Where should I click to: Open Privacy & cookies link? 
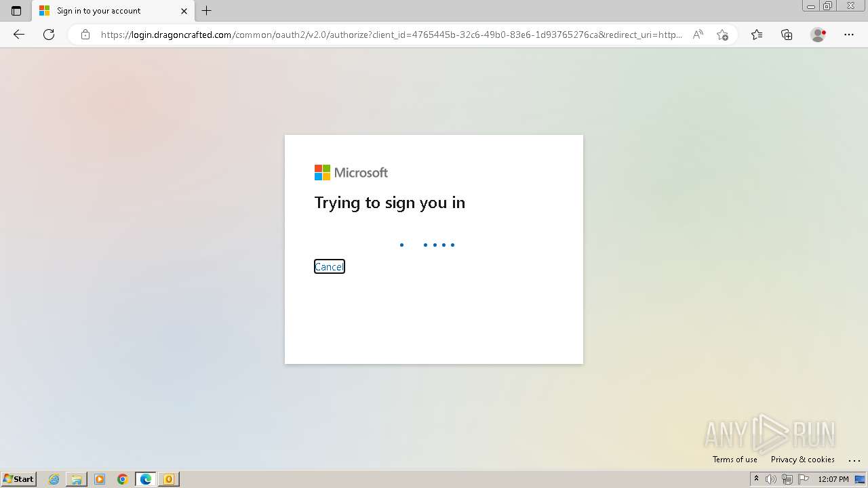coord(803,460)
